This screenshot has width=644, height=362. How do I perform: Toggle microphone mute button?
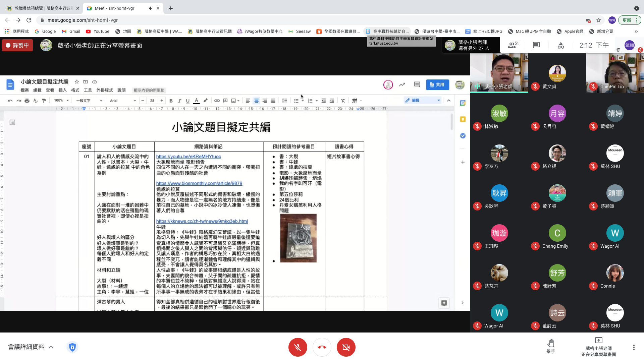[298, 347]
